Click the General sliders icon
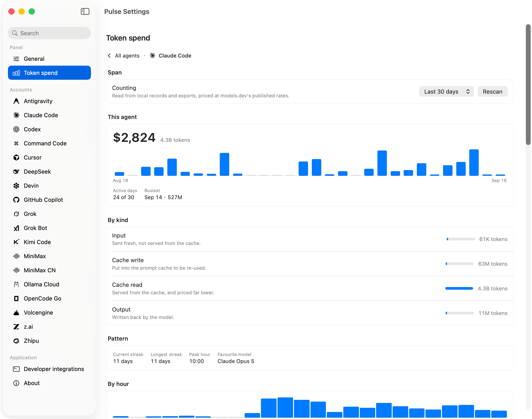 coord(16,59)
